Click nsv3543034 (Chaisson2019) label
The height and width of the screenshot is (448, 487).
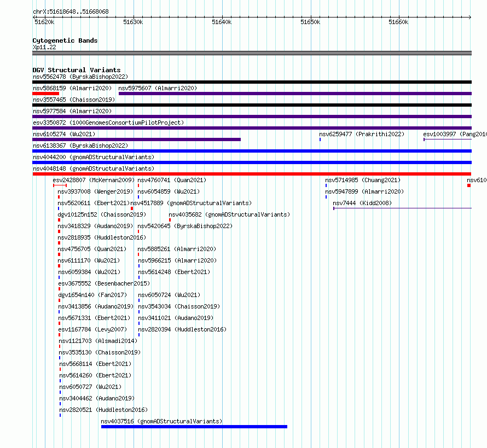[179, 306]
